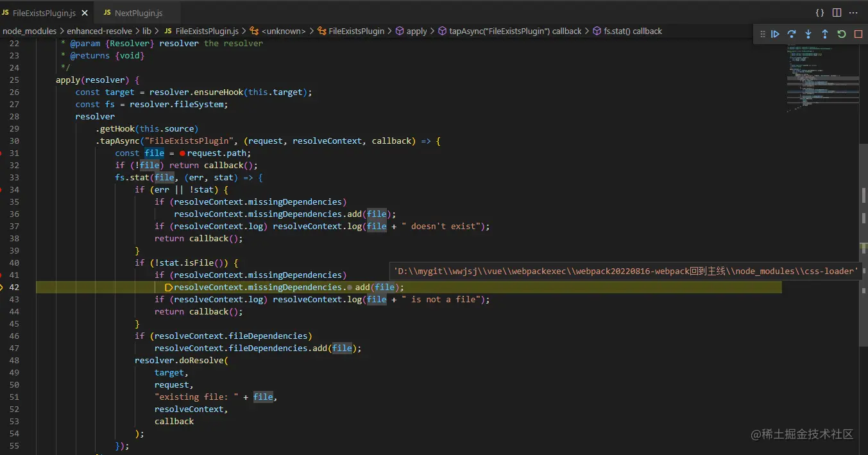Screen dimensions: 868x455
Task: Click '" doesn't exist"' string on line 37
Action: pos(442,227)
